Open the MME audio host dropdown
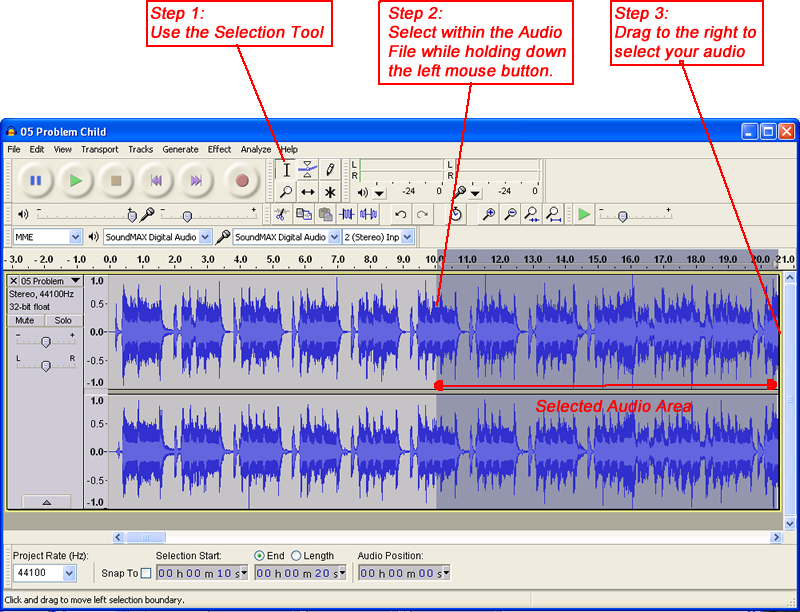 tap(75, 237)
